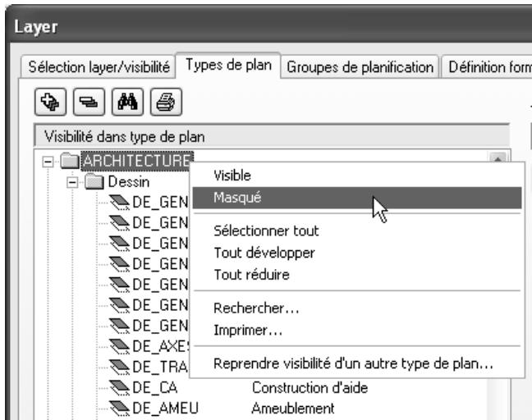The height and width of the screenshot is (420, 532).
Task: Click the Ameublement description text
Action: tap(293, 409)
